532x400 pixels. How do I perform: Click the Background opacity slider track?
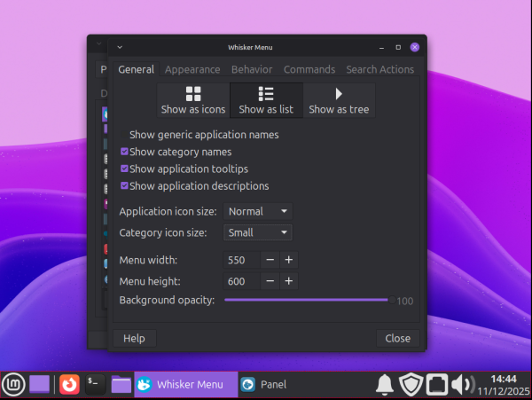point(309,300)
